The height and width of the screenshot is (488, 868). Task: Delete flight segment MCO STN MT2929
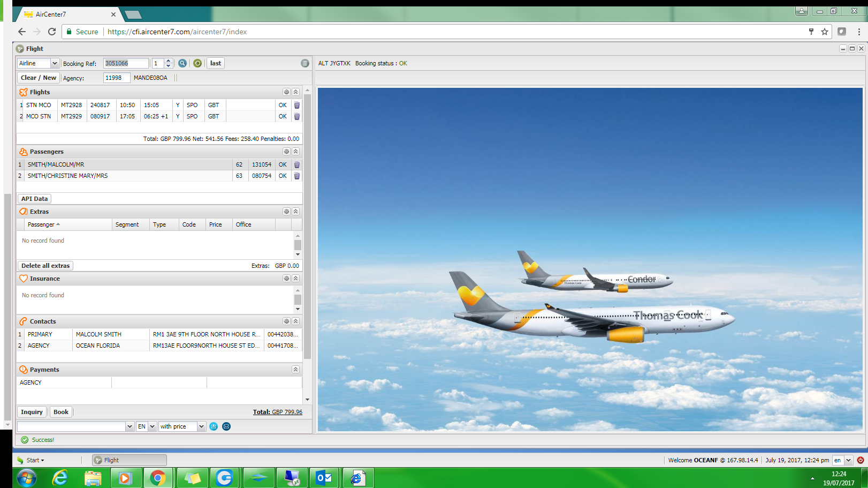point(297,116)
